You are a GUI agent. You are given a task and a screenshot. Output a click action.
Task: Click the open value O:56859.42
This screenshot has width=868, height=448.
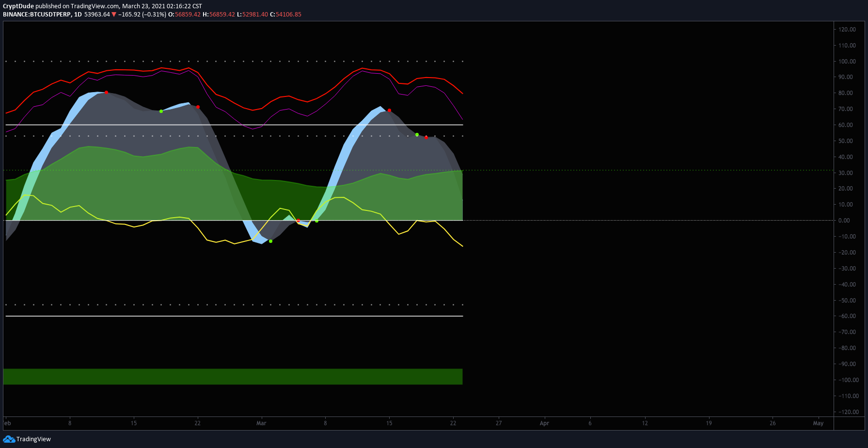[184, 15]
